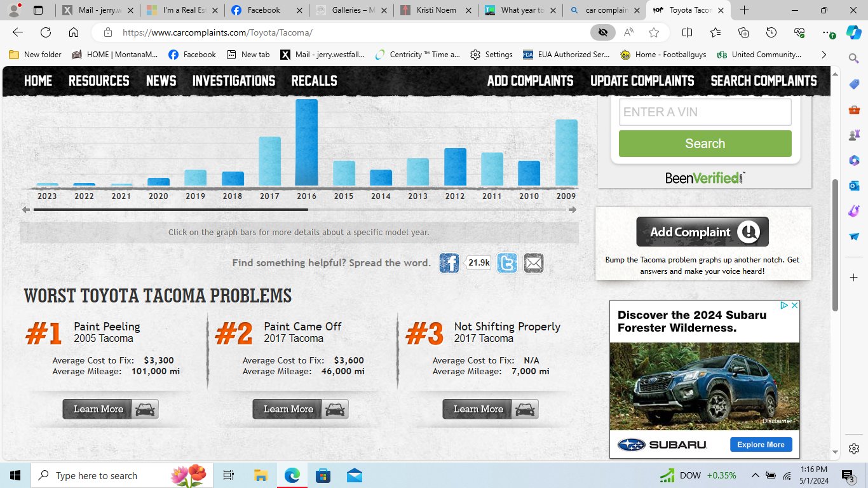
Task: Click the Facebook share icon
Action: click(449, 263)
